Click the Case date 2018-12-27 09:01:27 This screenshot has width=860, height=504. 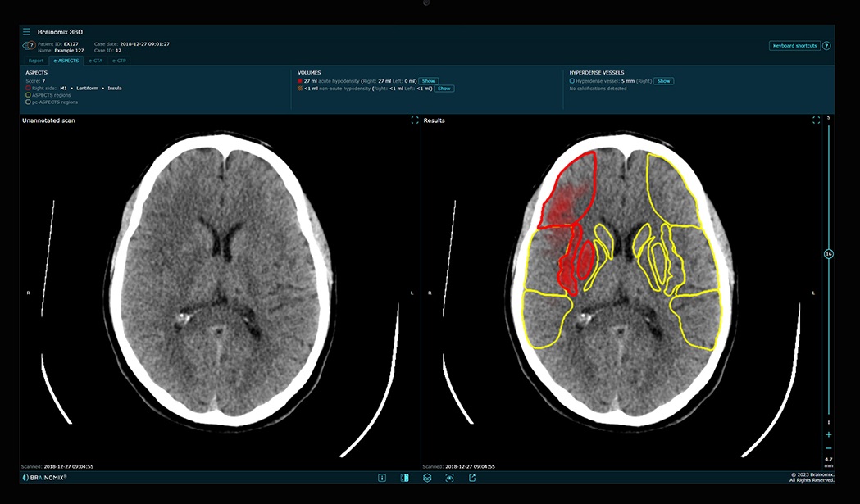145,44
